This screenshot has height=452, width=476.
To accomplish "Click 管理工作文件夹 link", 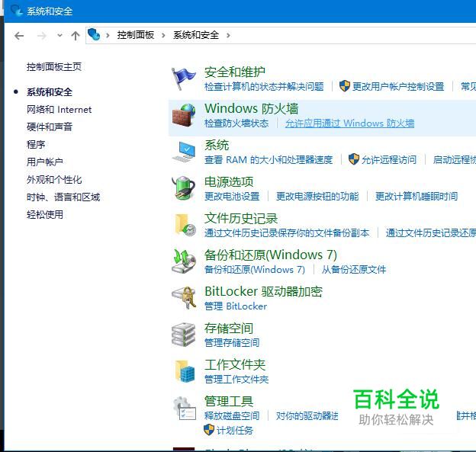I will [236, 379].
